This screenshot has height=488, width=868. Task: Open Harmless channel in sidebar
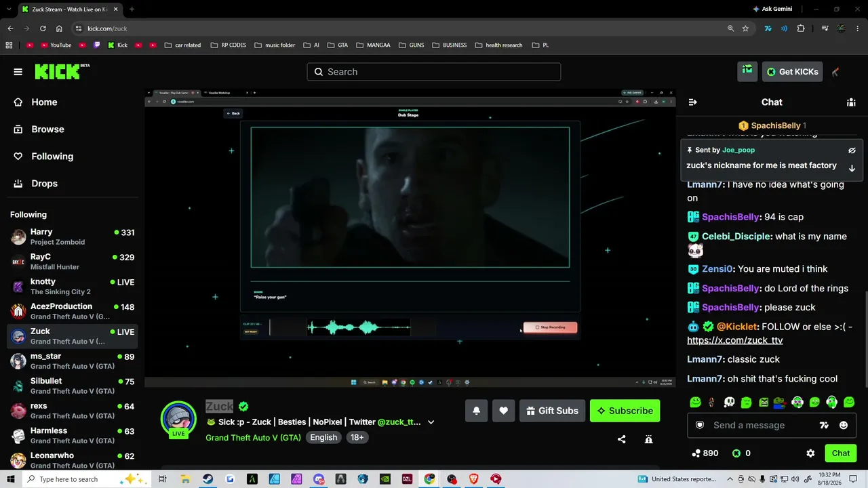click(x=73, y=436)
